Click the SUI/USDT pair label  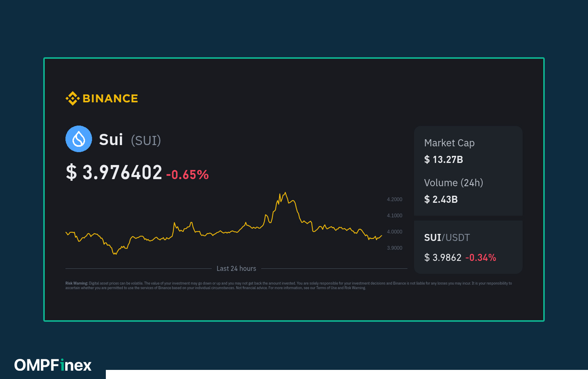tap(447, 238)
